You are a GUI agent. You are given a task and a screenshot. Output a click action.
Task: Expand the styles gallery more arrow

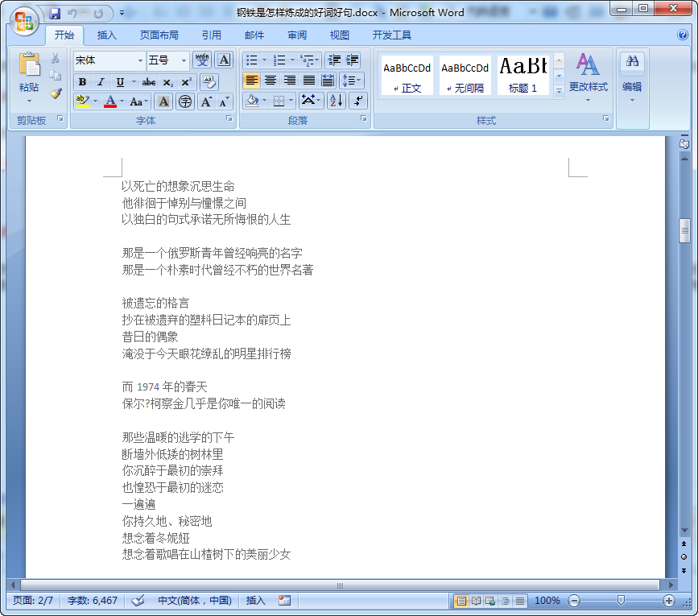(x=559, y=90)
